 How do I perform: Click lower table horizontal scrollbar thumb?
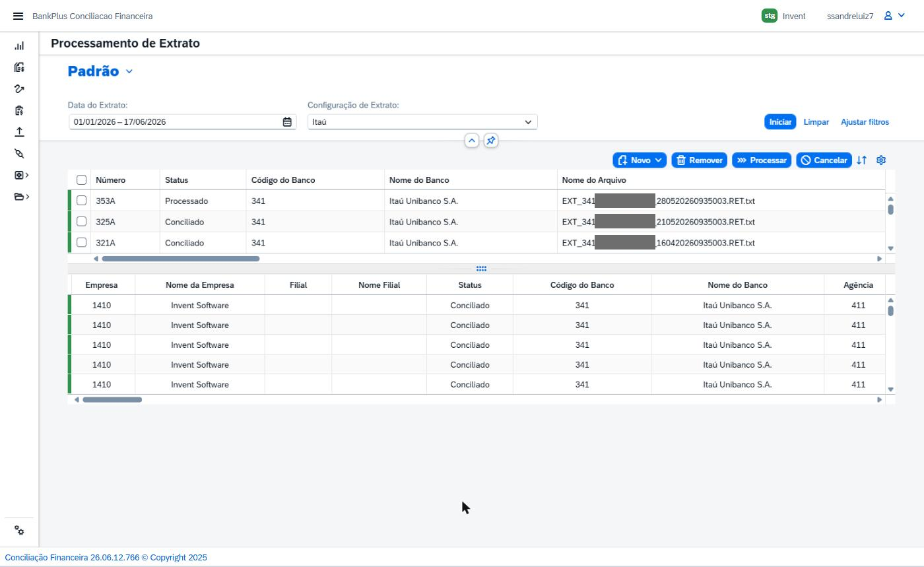click(x=112, y=399)
